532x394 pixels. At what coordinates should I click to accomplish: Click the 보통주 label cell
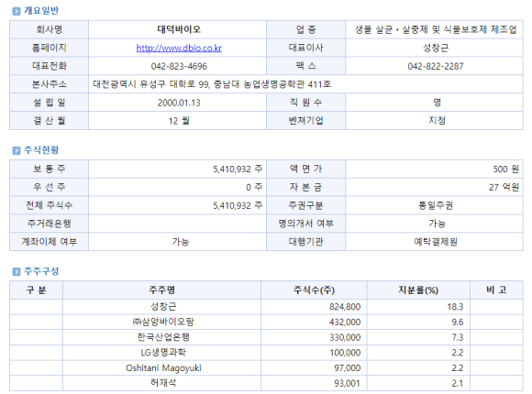click(50, 169)
